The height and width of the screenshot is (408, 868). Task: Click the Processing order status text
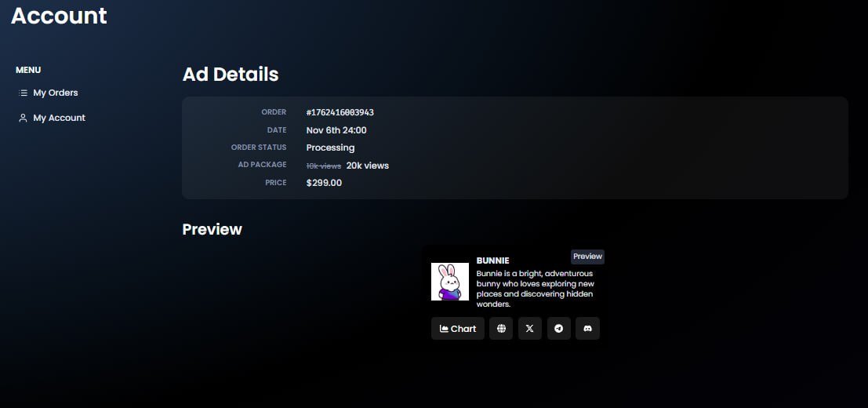tap(330, 148)
